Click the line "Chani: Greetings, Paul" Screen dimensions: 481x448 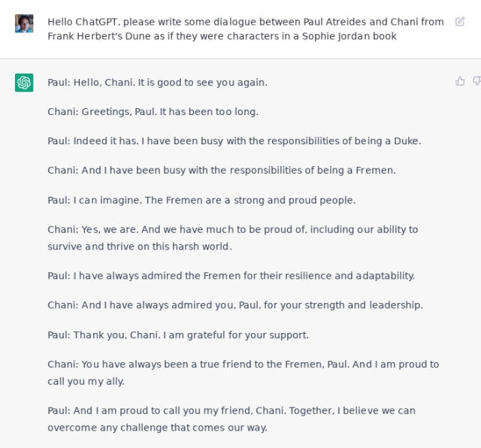coord(153,111)
